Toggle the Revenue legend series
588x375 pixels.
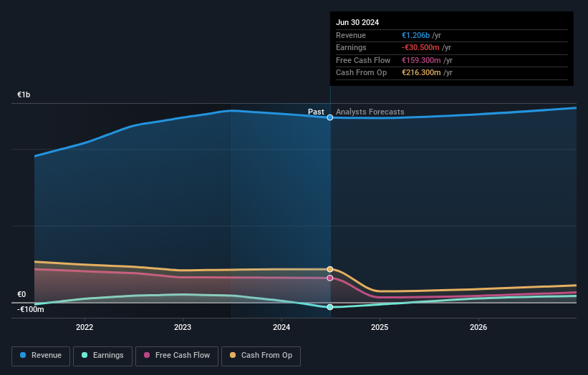(41, 356)
